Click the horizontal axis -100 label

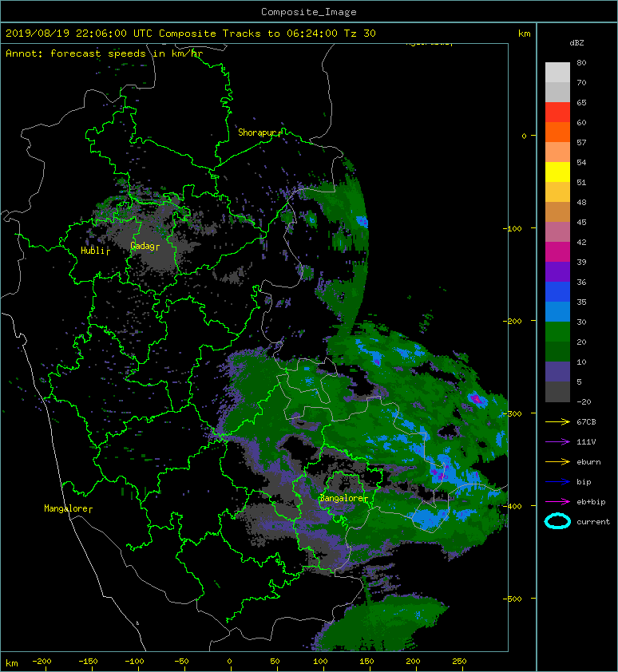[134, 661]
